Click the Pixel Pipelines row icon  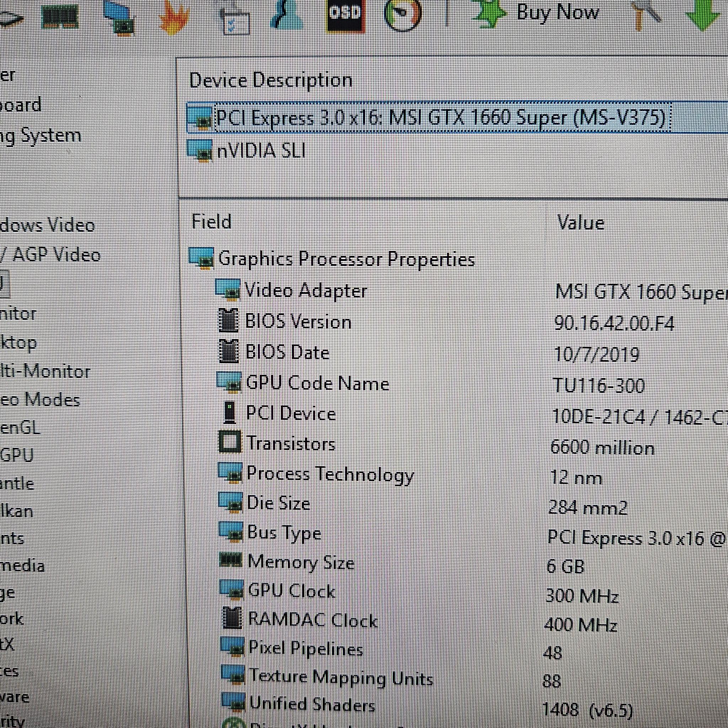pos(233,646)
